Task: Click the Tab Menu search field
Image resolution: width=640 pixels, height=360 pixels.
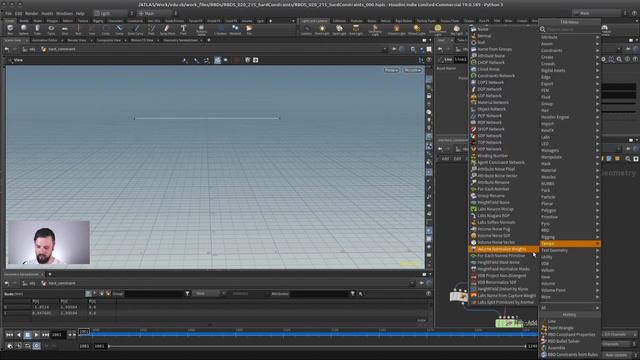Action: (571, 29)
